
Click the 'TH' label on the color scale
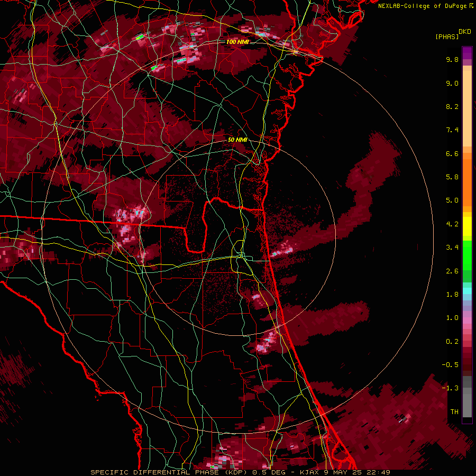pyautogui.click(x=454, y=412)
